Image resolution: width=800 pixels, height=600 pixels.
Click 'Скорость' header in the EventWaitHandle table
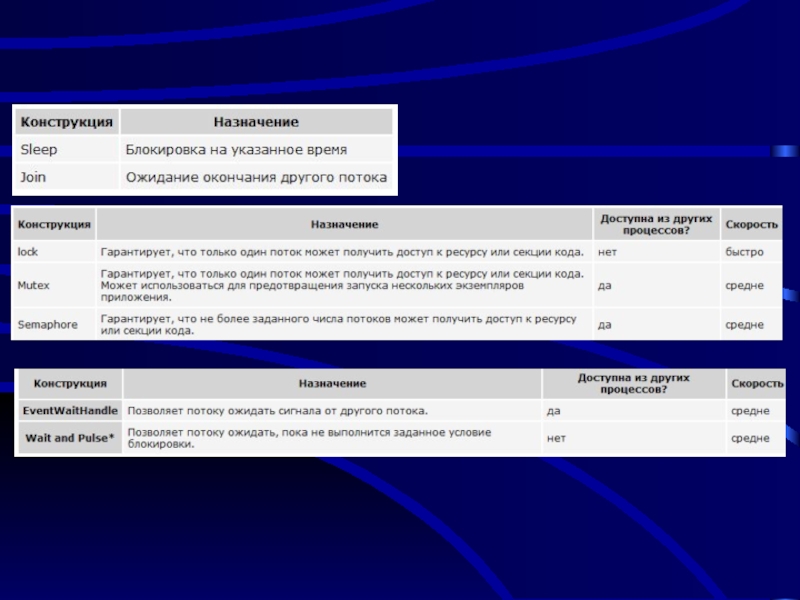coord(756,384)
